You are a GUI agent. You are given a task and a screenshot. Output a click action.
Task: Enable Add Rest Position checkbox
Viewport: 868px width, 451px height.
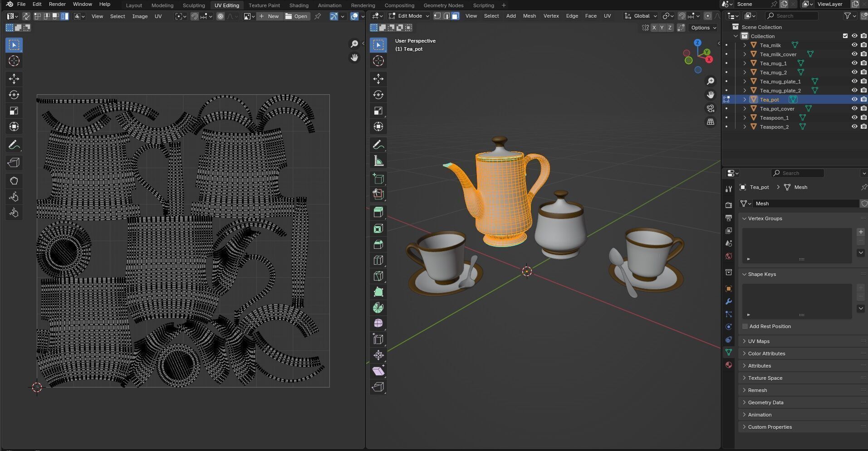(x=745, y=326)
